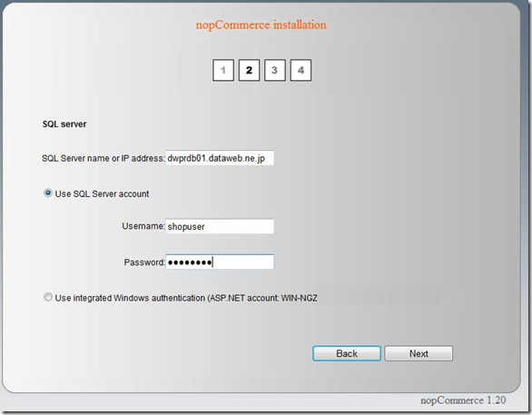Enable integrated Windows authentication radio button

tap(48, 297)
